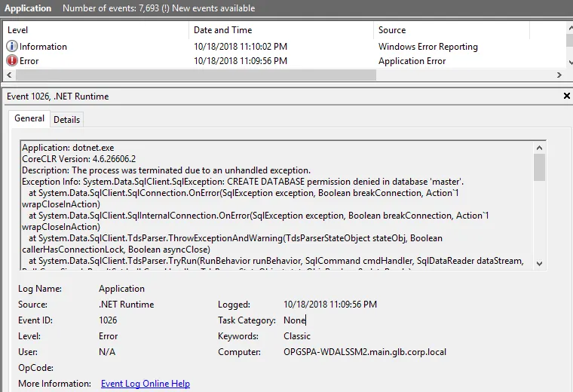Select the General tab
Screen dimensions: 573x392
tap(29, 118)
